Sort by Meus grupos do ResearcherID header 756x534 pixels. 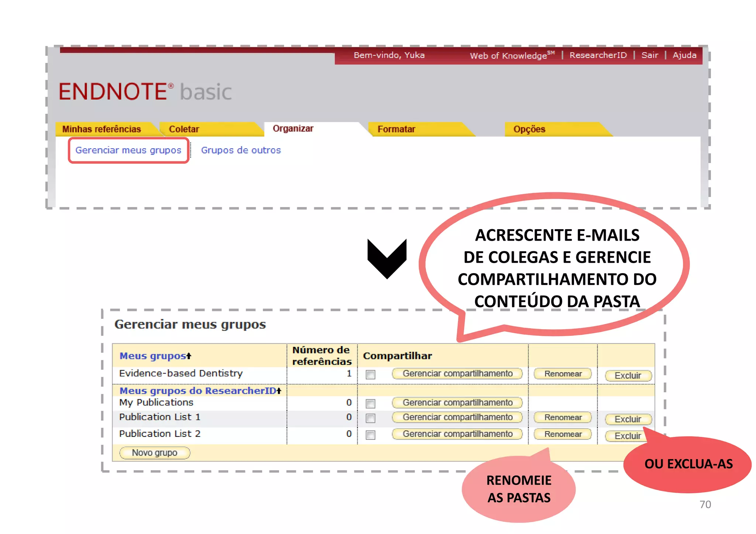(x=200, y=390)
